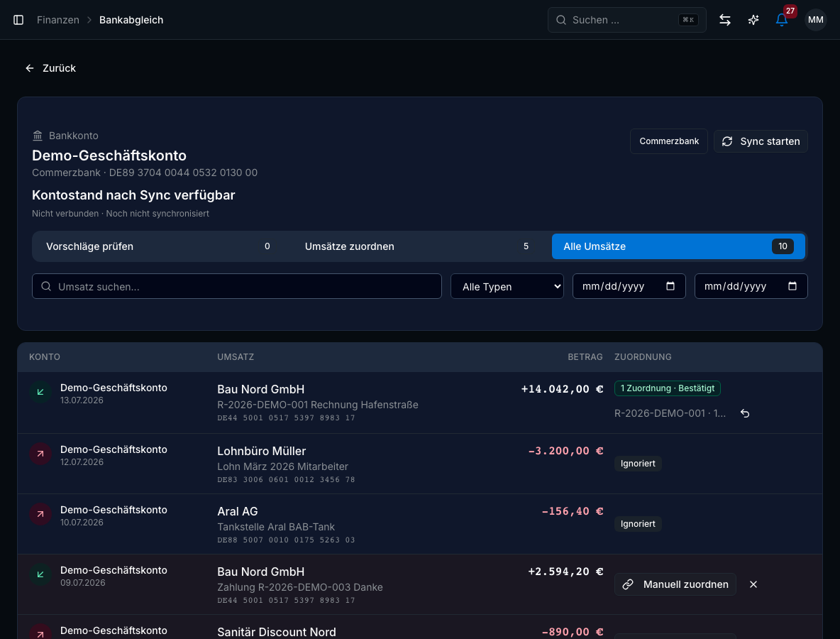Click 'Zahlung R-2026-DEMO-003 Danke' description
840x639 pixels.
[x=300, y=587]
